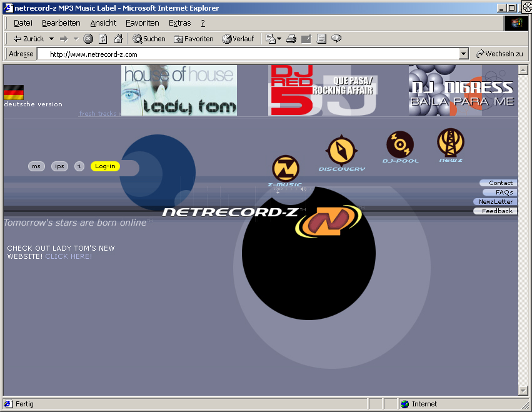Click the Windows logo throbber

(516, 23)
